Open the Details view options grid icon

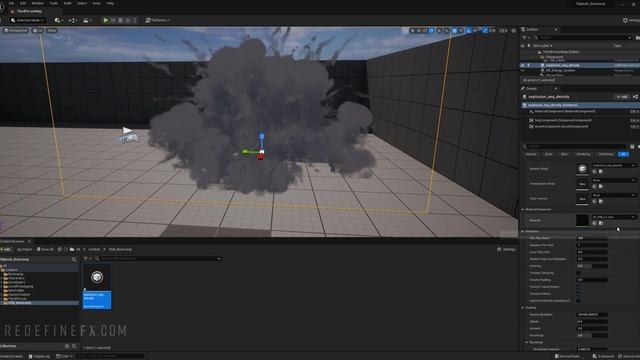pyautogui.click(x=632, y=147)
